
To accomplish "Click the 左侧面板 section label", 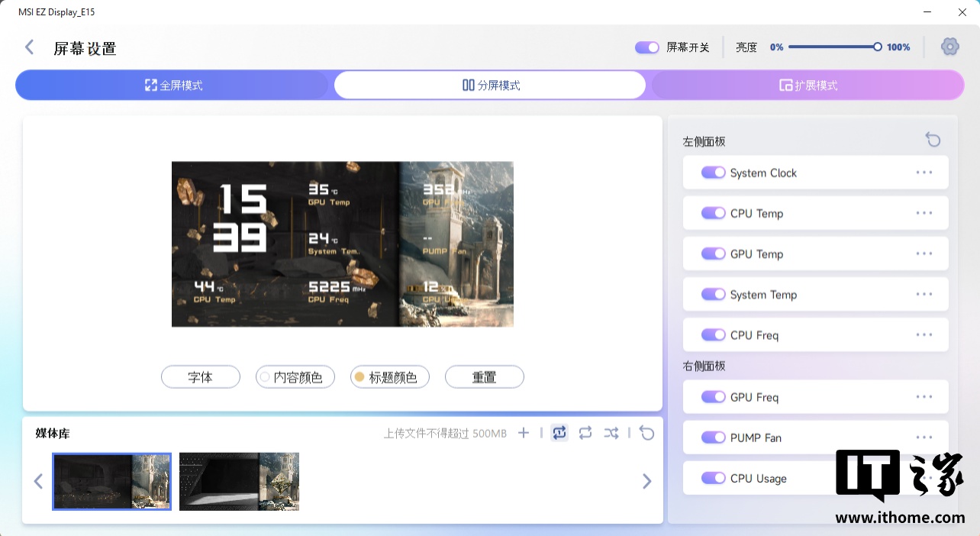I will [x=704, y=142].
